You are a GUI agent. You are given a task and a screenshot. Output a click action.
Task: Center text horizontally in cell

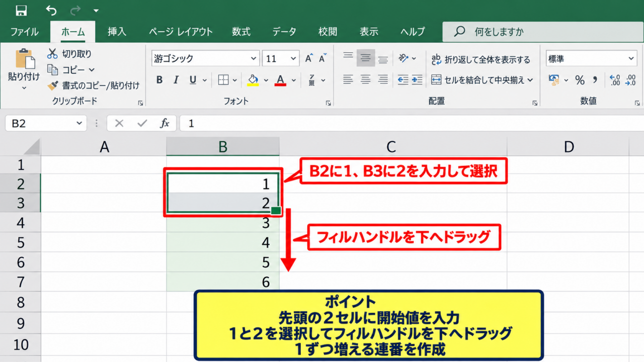coord(366,79)
